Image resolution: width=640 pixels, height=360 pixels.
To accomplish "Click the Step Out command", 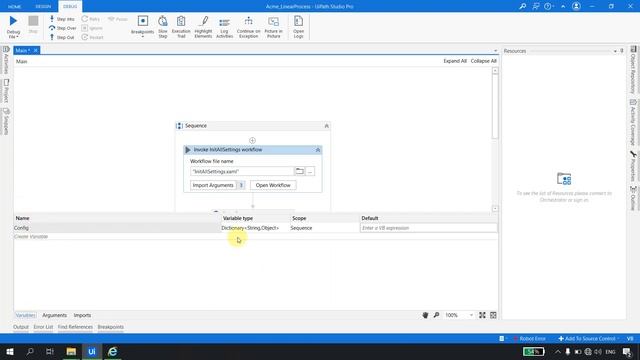I will pos(62,37).
